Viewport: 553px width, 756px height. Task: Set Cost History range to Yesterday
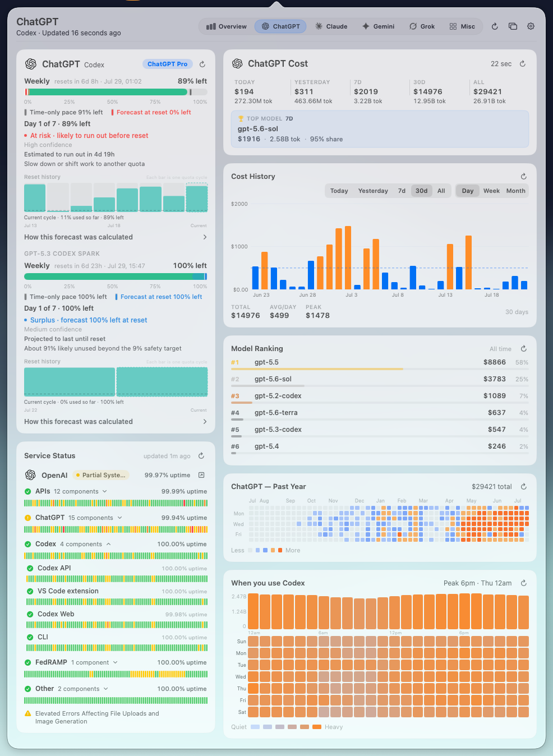[x=373, y=191]
